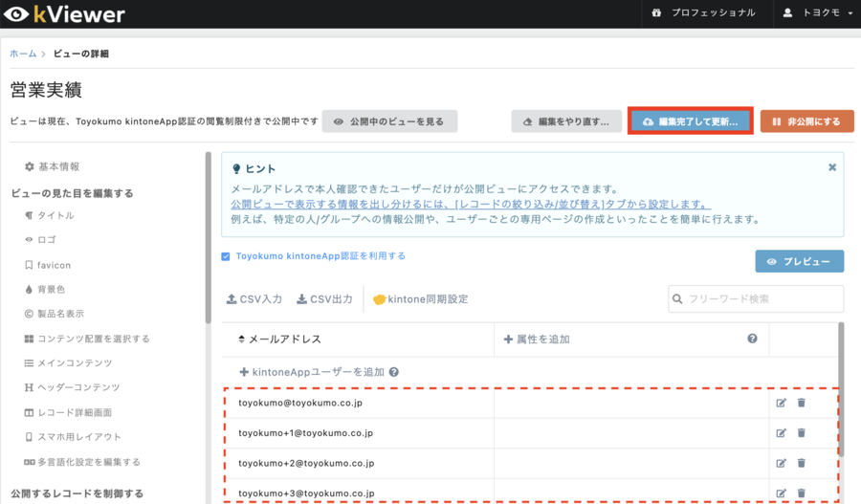
Task: Click the プレビュー button
Action: (800, 261)
